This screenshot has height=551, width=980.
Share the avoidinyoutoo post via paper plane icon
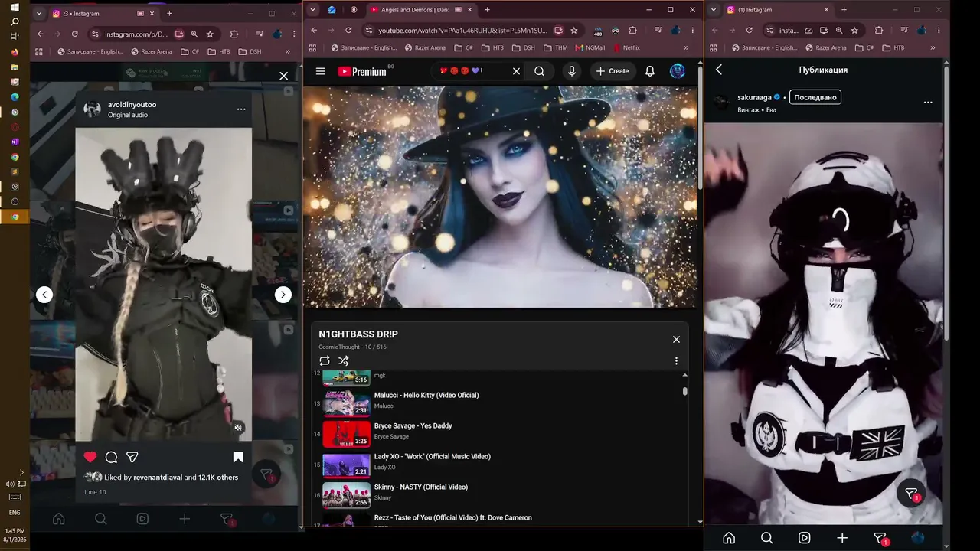click(x=132, y=457)
